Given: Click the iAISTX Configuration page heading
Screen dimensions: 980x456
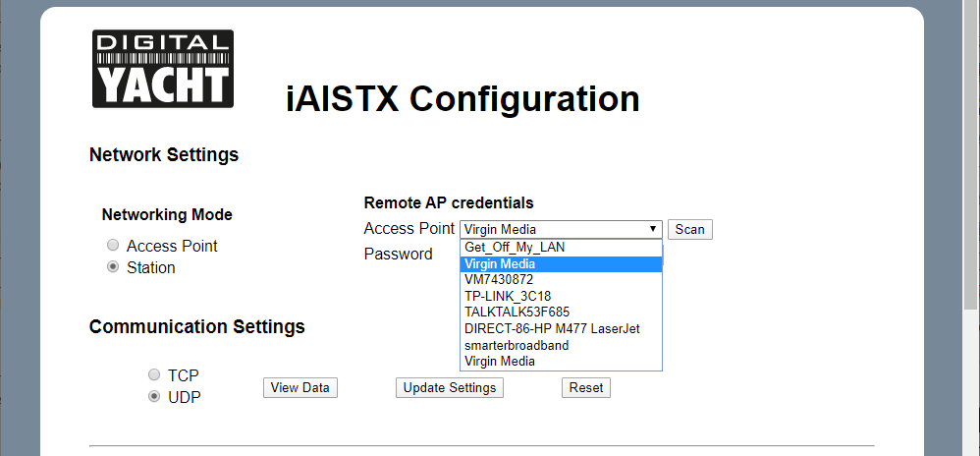Looking at the screenshot, I should [463, 98].
